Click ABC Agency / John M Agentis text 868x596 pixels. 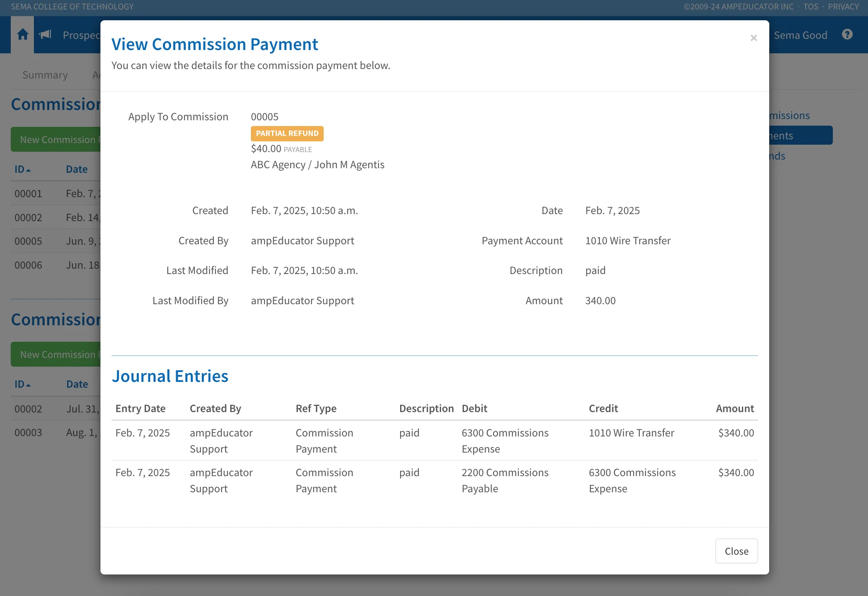317,164
